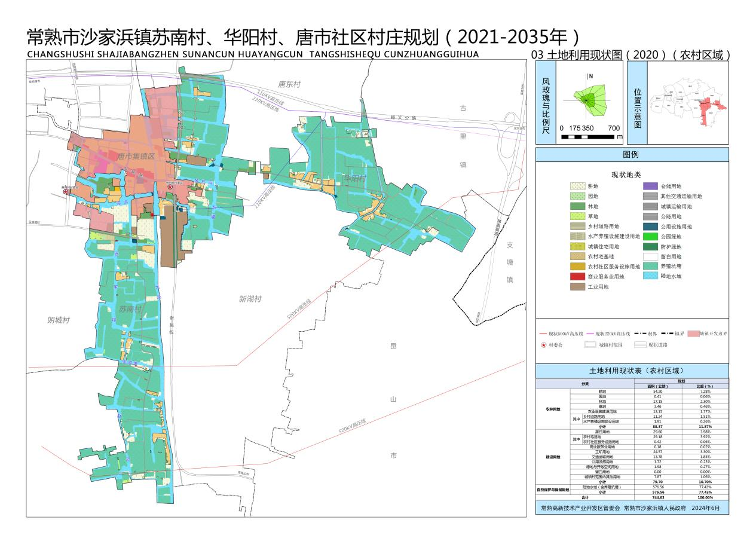Click the 新湖村 label on map
Image resolution: width=756 pixels, height=535 pixels.
pyautogui.click(x=250, y=299)
